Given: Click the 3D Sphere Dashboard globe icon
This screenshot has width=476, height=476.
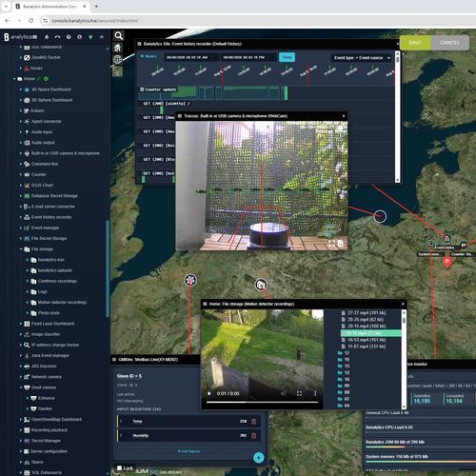Looking at the screenshot, I should (27, 100).
